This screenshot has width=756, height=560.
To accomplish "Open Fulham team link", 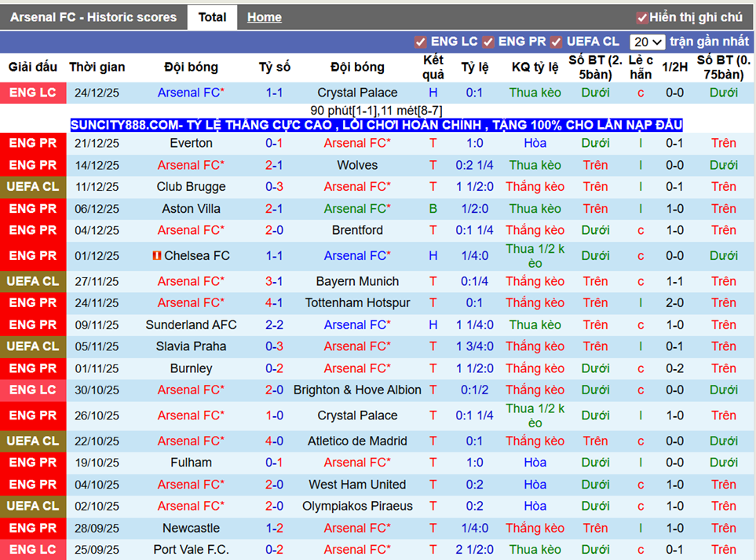I will point(191,463).
